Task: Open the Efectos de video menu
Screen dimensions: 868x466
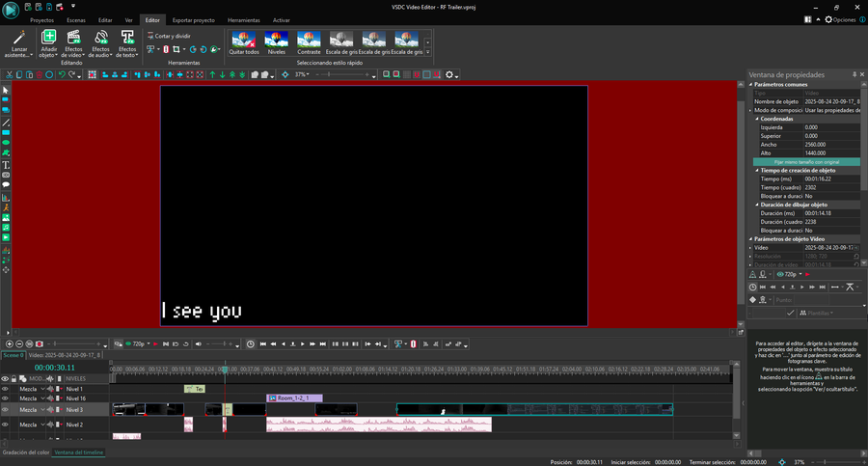Action: pyautogui.click(x=72, y=43)
